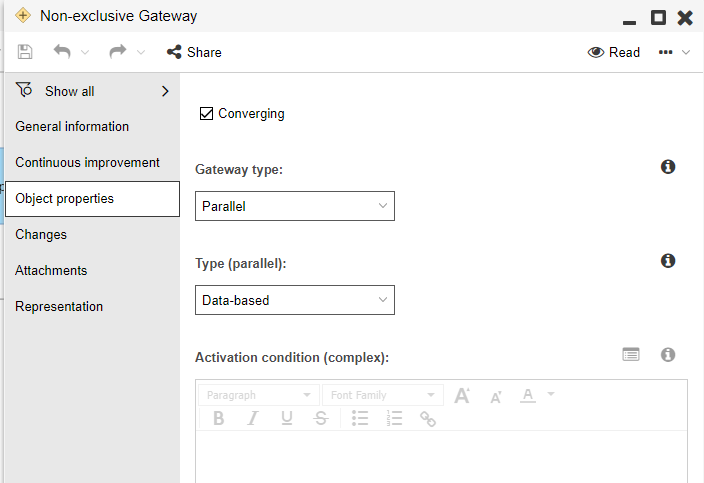This screenshot has height=483, width=704.
Task: Click inside the Activation condition text area
Action: [x=440, y=458]
